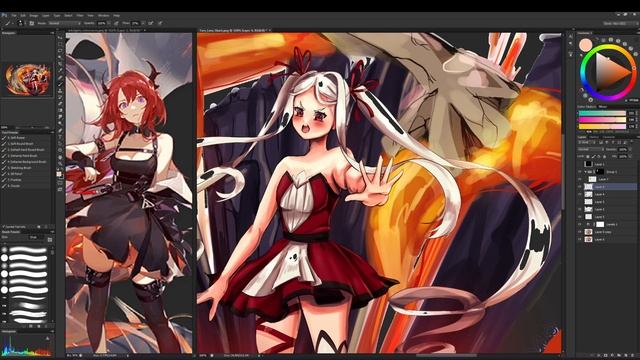
Task: Click the foreground color circle in color wheel panel
Action: tap(585, 44)
